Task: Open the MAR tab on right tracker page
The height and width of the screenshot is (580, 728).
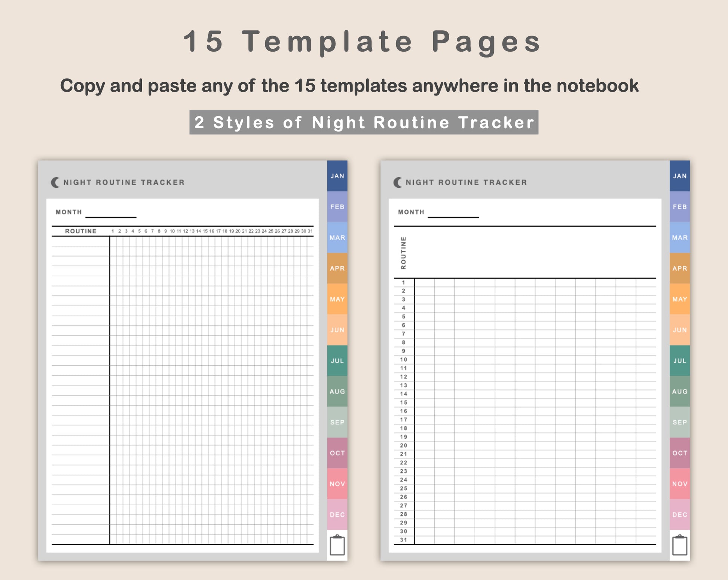Action: click(x=680, y=237)
